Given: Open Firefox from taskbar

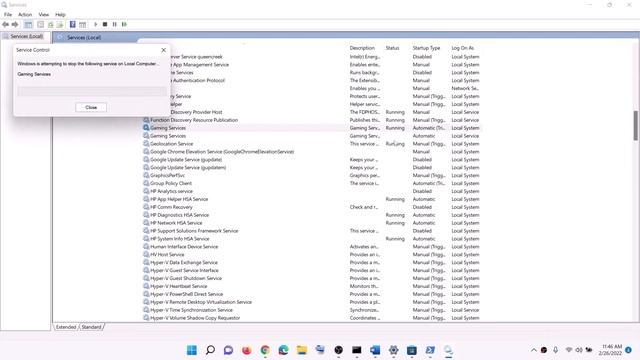Looking at the screenshot, I should coord(247,350).
